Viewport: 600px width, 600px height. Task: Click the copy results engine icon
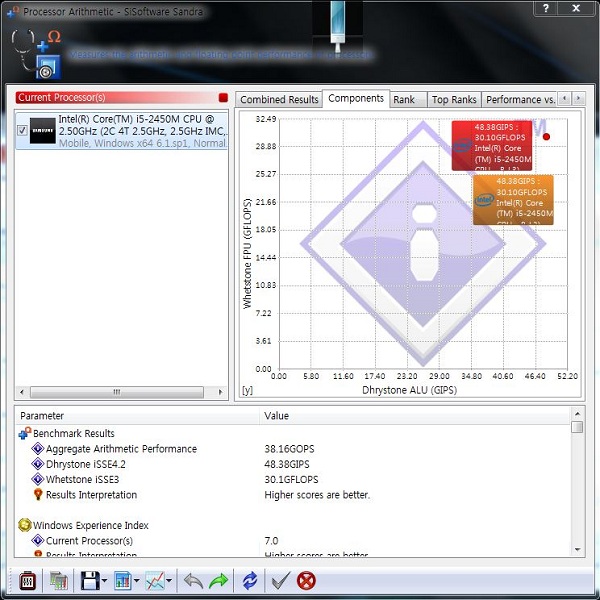59,581
